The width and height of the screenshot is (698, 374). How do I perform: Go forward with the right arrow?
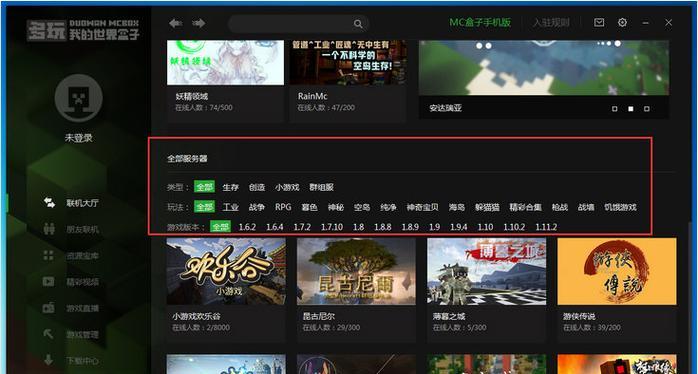pos(199,23)
